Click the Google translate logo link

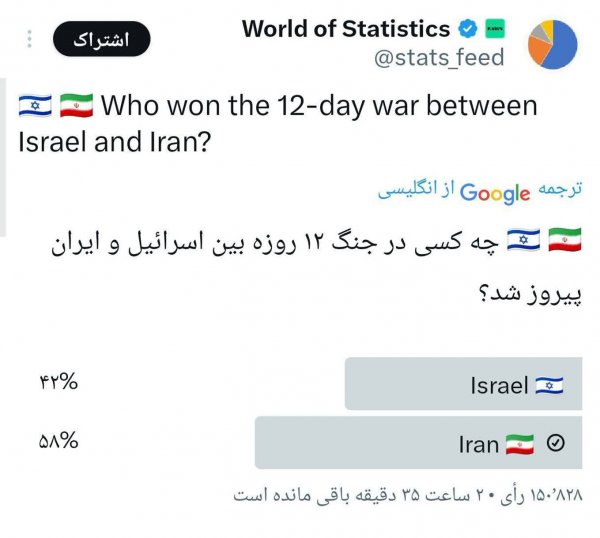click(495, 193)
